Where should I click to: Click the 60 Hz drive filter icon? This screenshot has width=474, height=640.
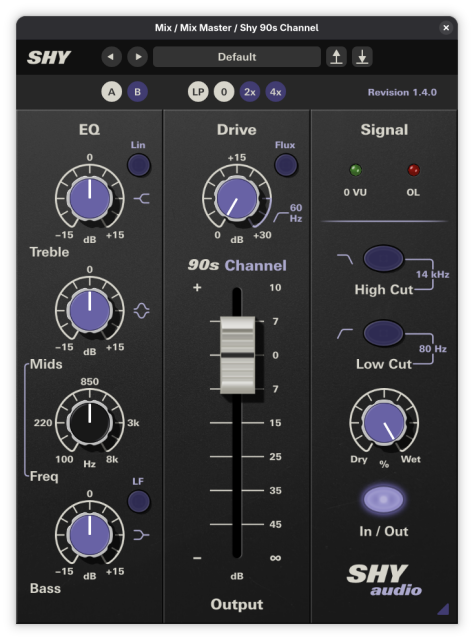pos(281,217)
